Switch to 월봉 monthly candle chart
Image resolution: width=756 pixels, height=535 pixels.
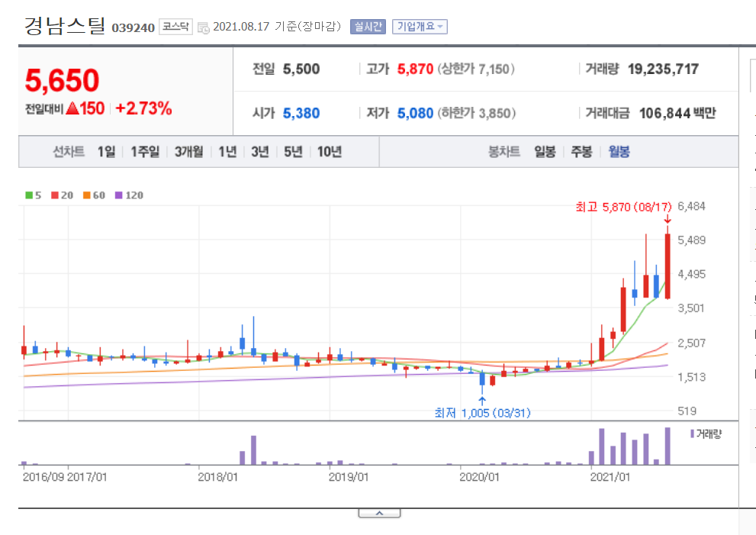point(619,152)
